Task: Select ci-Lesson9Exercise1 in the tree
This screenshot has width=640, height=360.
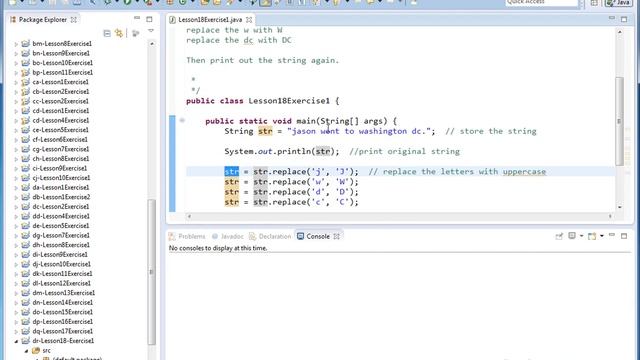Action: (x=60, y=168)
